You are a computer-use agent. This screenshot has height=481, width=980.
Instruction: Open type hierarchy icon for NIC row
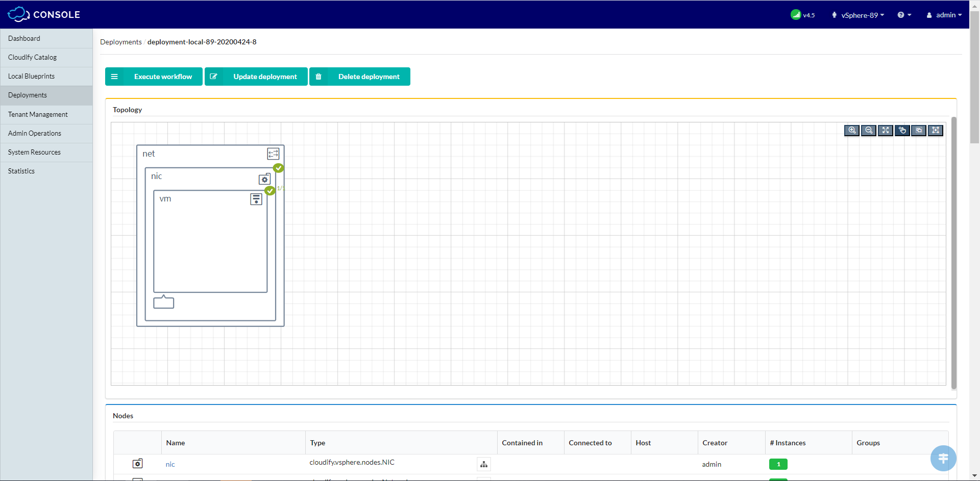[484, 464]
